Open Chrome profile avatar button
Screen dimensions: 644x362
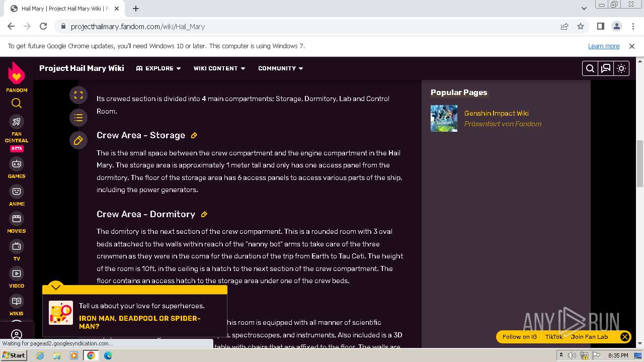click(617, 26)
